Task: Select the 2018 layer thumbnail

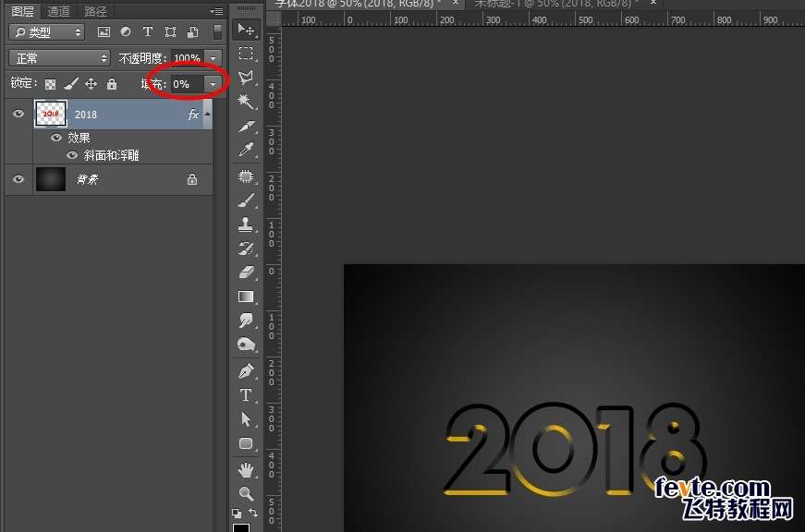Action: click(x=50, y=114)
